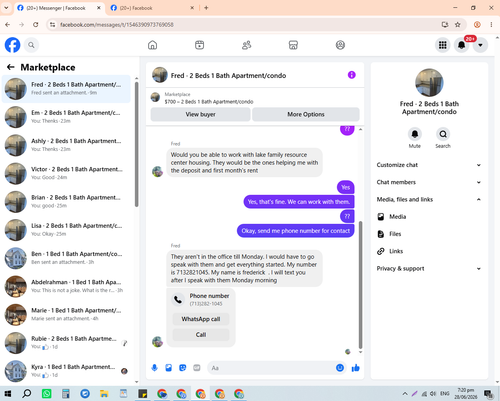Open Fred conversation in chat list
Viewport: 500px width, 401px height.
click(x=66, y=89)
